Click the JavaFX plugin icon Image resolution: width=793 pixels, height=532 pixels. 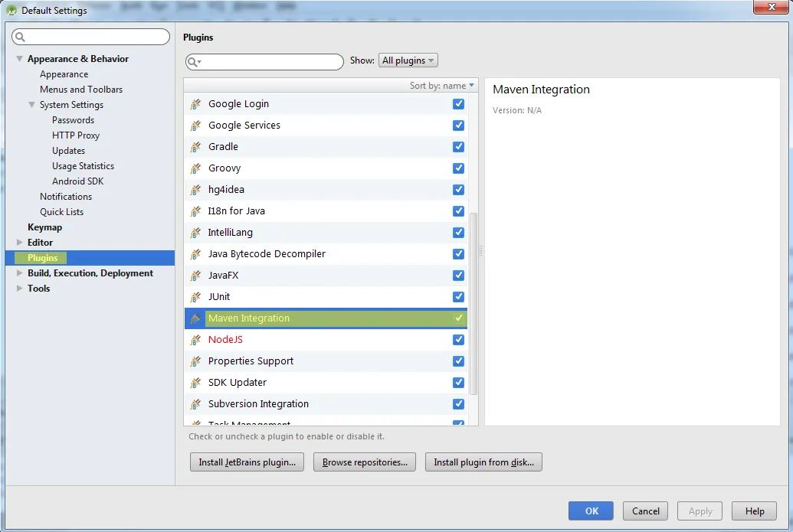point(195,276)
